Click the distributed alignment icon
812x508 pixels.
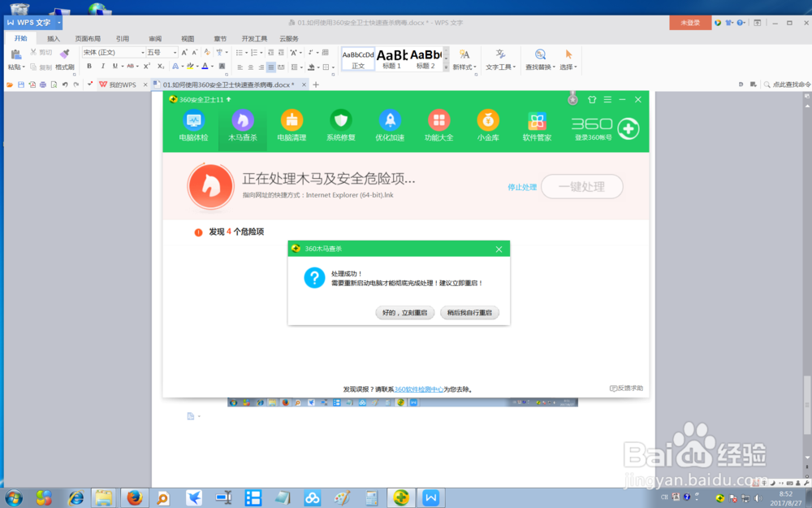[281, 67]
